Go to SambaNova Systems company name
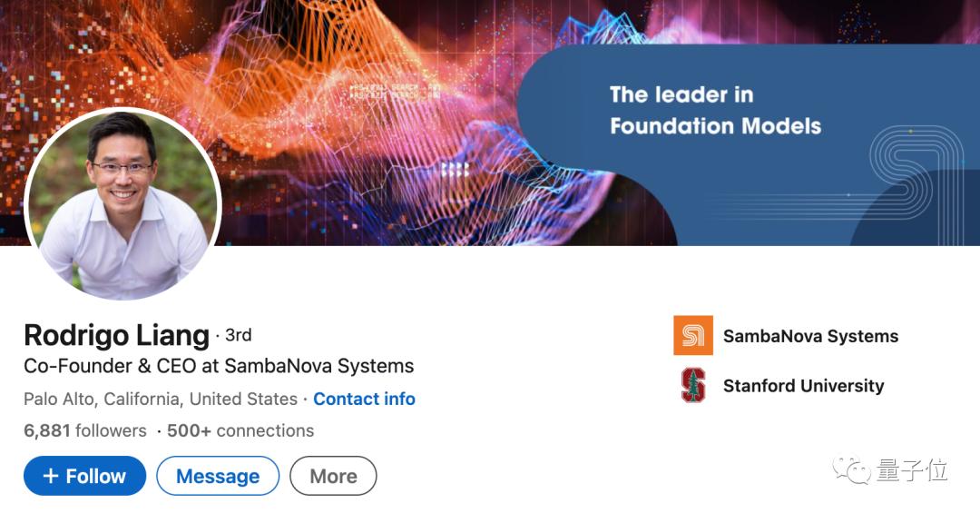 [810, 336]
